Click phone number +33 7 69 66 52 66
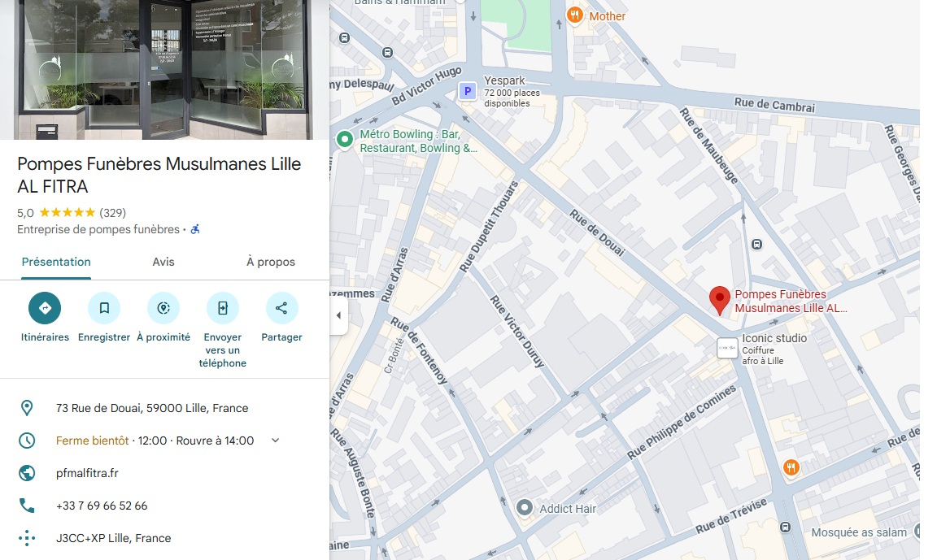 click(102, 506)
